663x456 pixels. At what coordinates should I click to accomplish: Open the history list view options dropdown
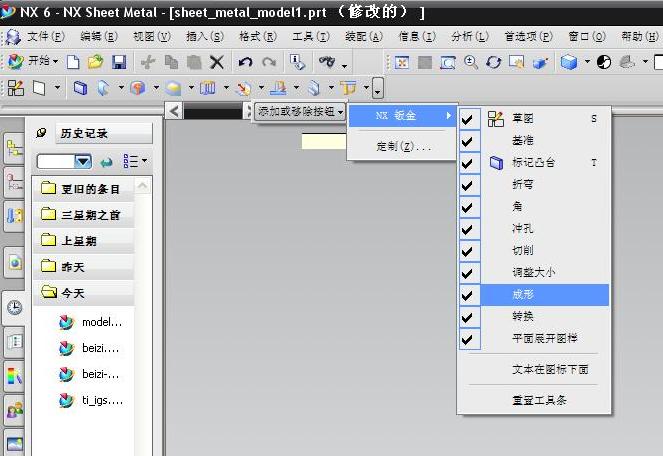point(134,161)
